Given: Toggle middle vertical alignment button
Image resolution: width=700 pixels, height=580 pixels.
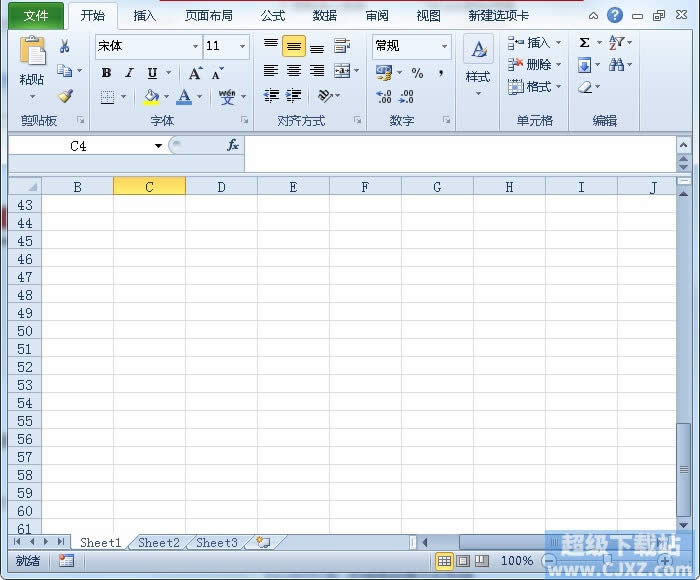Looking at the screenshot, I should point(293,46).
